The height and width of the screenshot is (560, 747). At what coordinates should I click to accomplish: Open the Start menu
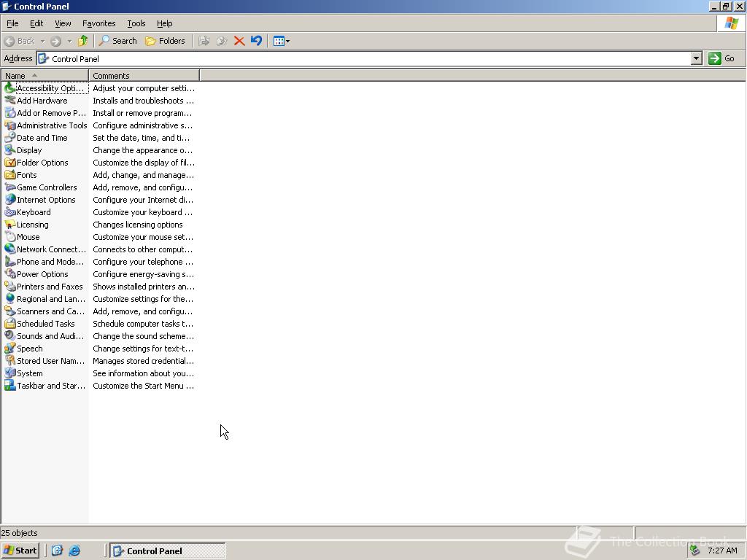click(20, 551)
